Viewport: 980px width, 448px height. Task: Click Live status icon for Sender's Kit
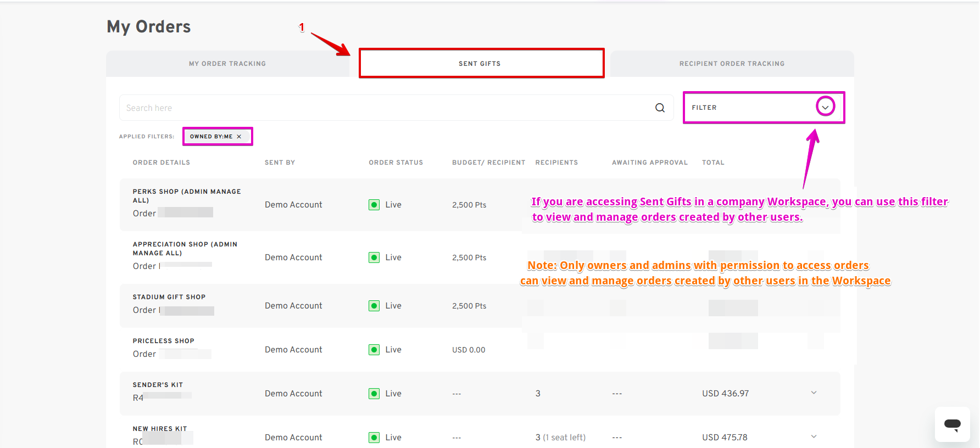tap(374, 394)
